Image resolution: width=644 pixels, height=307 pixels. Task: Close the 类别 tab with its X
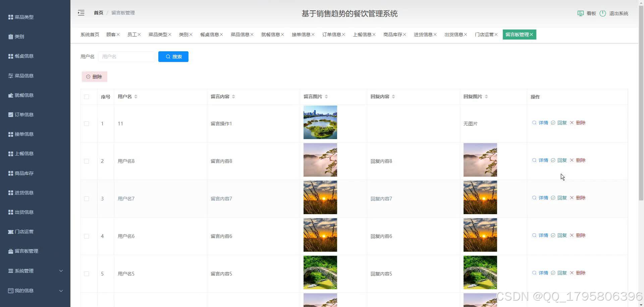[x=191, y=35]
